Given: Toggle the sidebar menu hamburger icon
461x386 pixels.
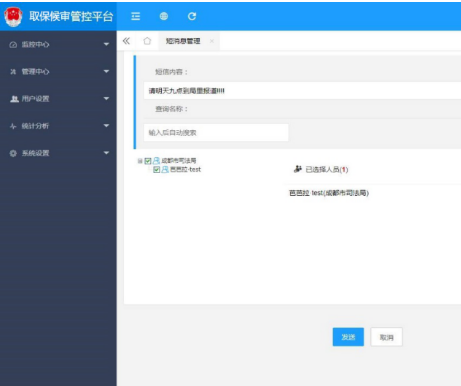Looking at the screenshot, I should pos(136,16).
